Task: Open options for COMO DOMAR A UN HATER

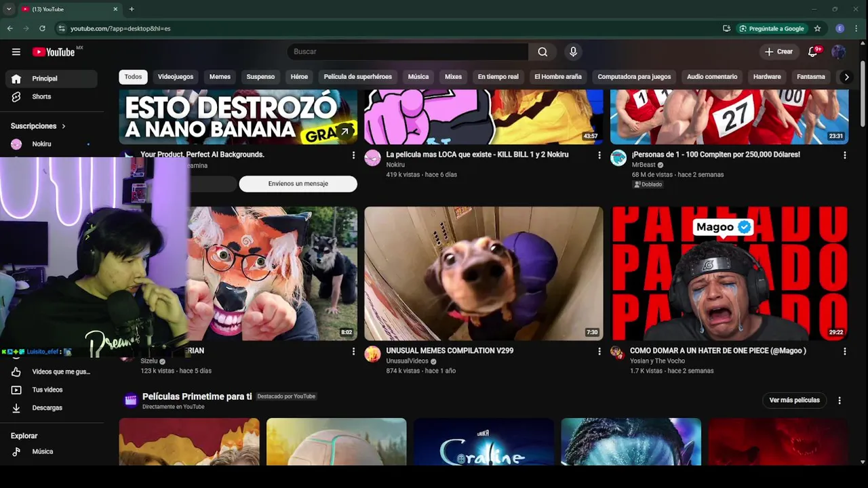Action: tap(844, 351)
